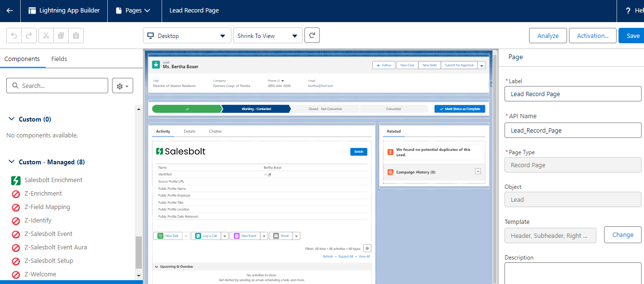Viewport: 644px width, 284px height.
Task: Refresh the canvas with reload icon
Action: click(x=312, y=35)
